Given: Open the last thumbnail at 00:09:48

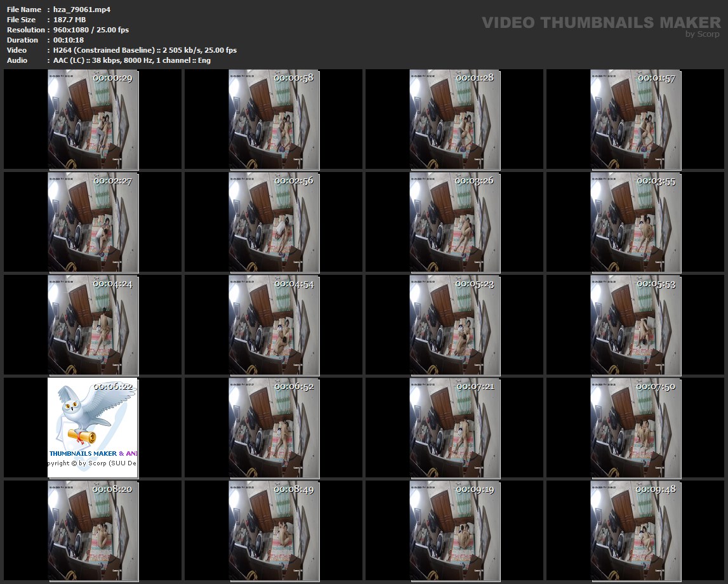Looking at the screenshot, I should coord(635,530).
